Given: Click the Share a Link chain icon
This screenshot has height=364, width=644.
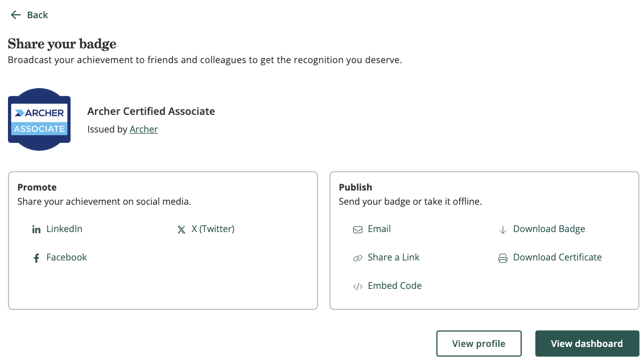Looking at the screenshot, I should [x=358, y=258].
